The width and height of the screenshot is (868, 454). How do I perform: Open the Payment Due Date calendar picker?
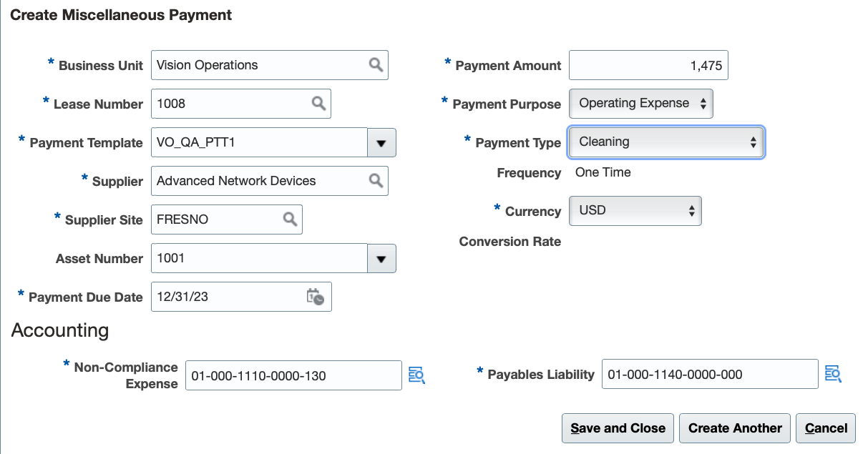click(x=315, y=297)
